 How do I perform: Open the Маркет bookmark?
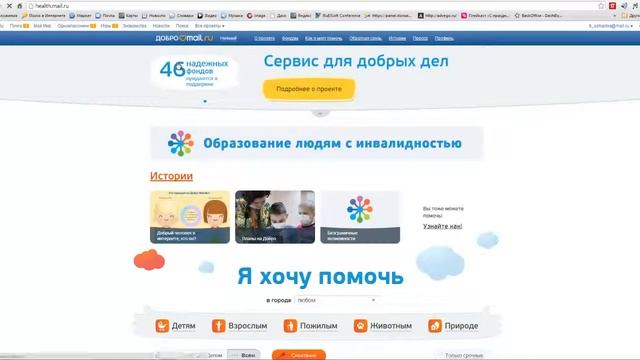80,16
